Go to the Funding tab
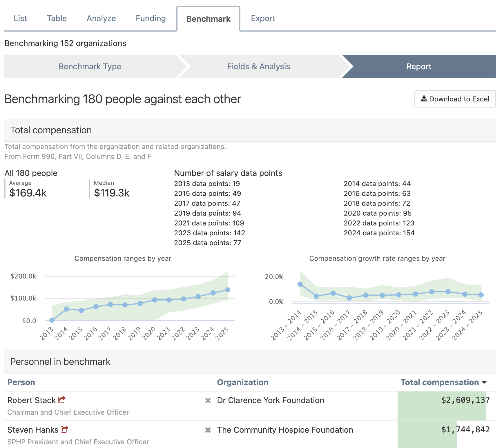The image size is (504, 448). tap(151, 19)
